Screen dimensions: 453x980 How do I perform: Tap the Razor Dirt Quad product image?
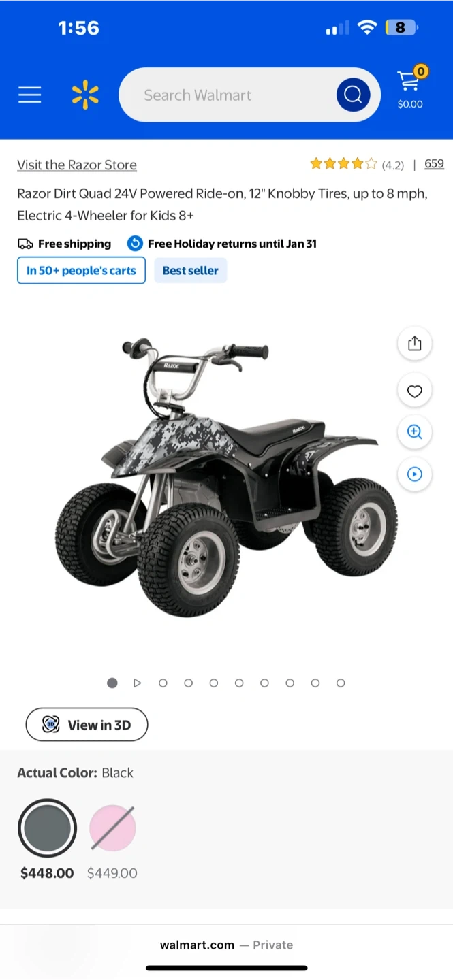click(x=226, y=476)
